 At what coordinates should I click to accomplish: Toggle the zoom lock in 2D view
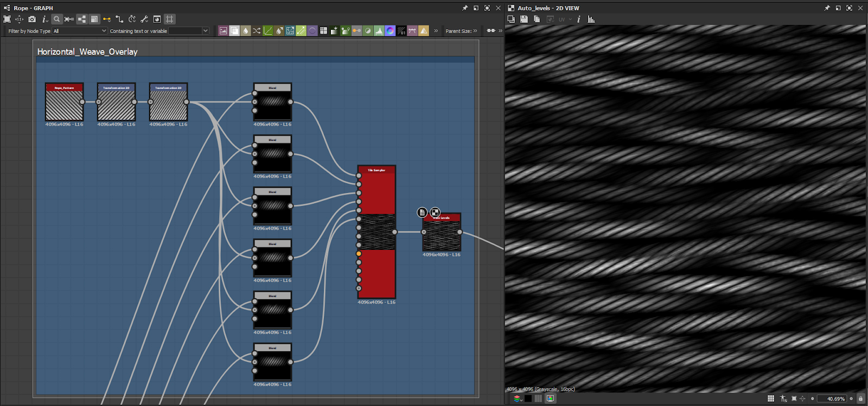coord(860,398)
